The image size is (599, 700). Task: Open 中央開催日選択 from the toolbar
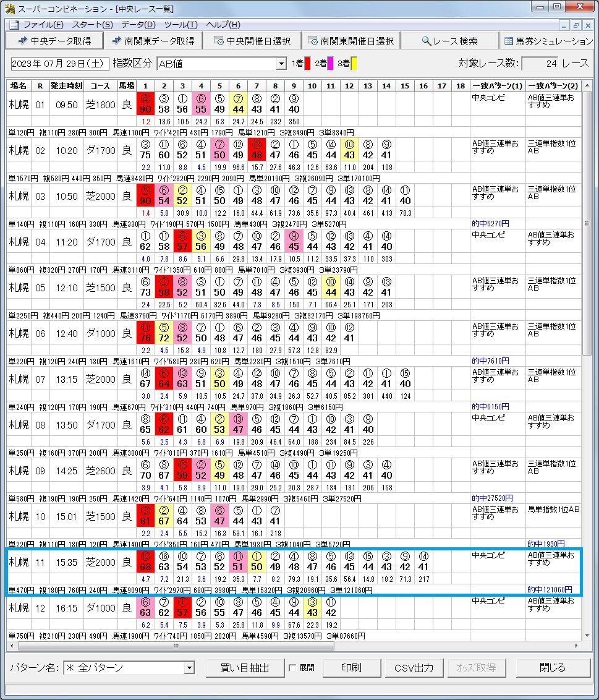(x=252, y=41)
